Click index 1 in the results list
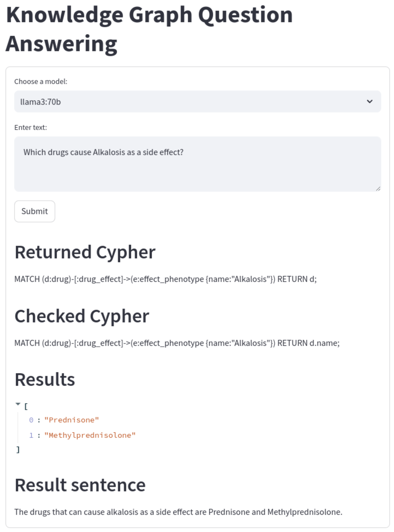Viewport: 394px width, 532px height. 31,435
